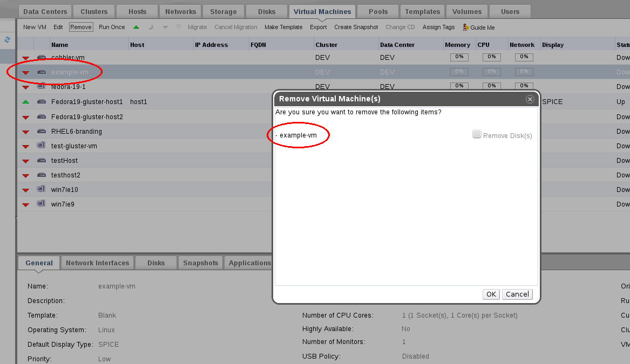Open the Network Interfaces sub-tab
Viewport: 630px width, 364px height.
97,263
